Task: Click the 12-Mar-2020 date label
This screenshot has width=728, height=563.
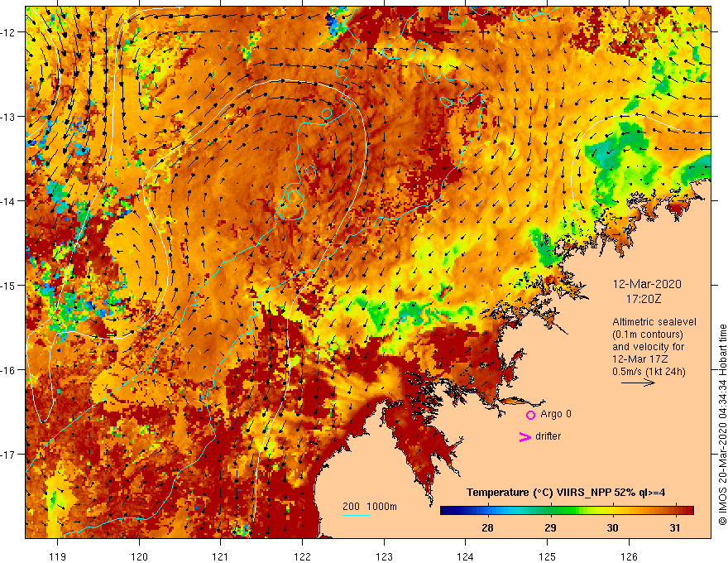Action: click(x=647, y=284)
